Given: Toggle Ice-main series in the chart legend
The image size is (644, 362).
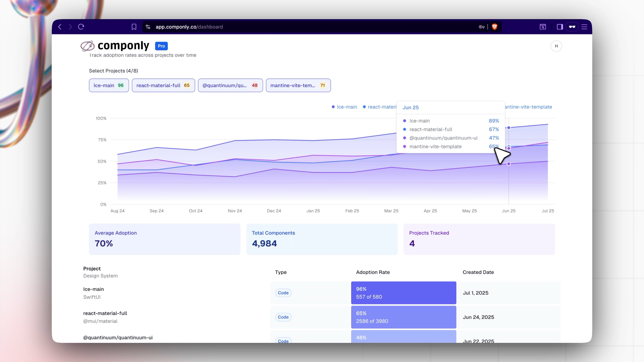Looking at the screenshot, I should click(x=344, y=107).
